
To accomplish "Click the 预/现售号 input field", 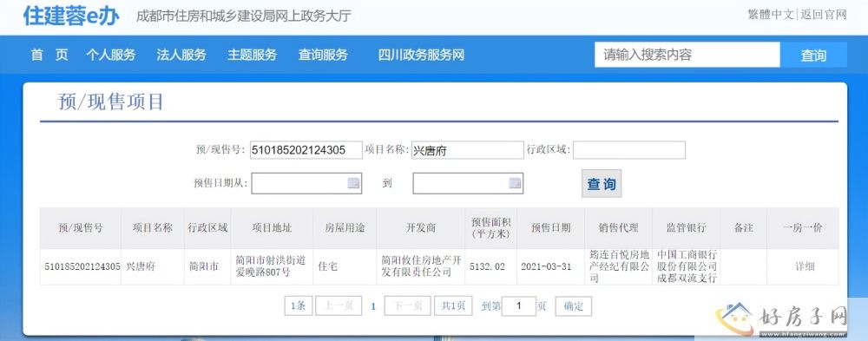I will (x=306, y=150).
